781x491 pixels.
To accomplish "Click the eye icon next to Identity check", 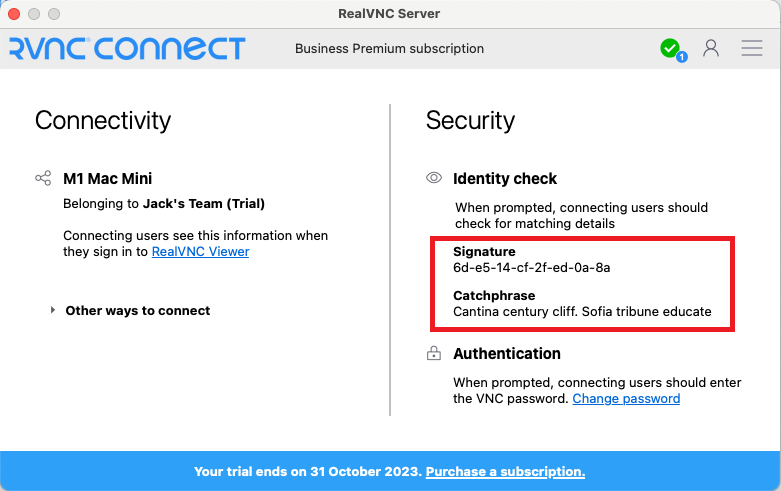I will click(434, 178).
